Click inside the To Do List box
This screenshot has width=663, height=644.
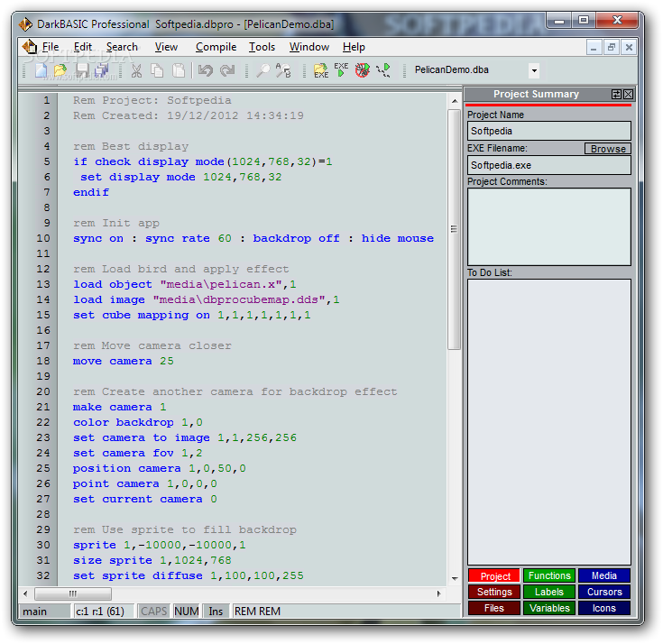click(x=548, y=422)
